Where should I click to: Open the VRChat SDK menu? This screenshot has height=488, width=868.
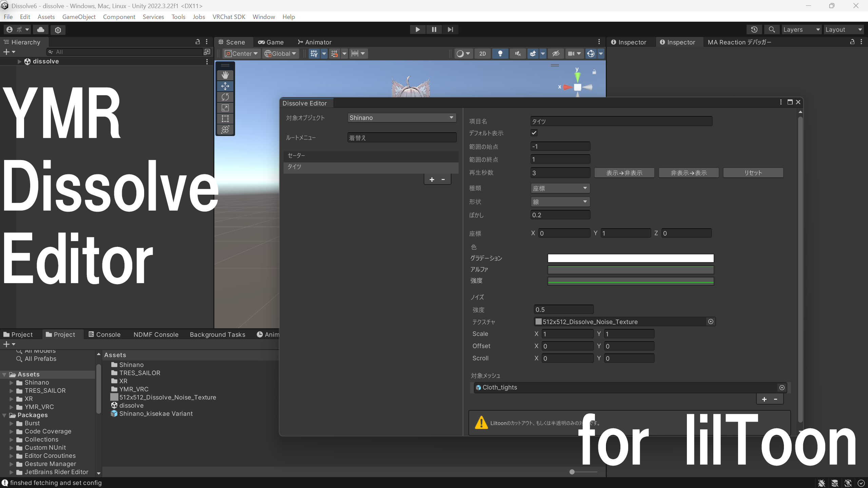pos(229,17)
